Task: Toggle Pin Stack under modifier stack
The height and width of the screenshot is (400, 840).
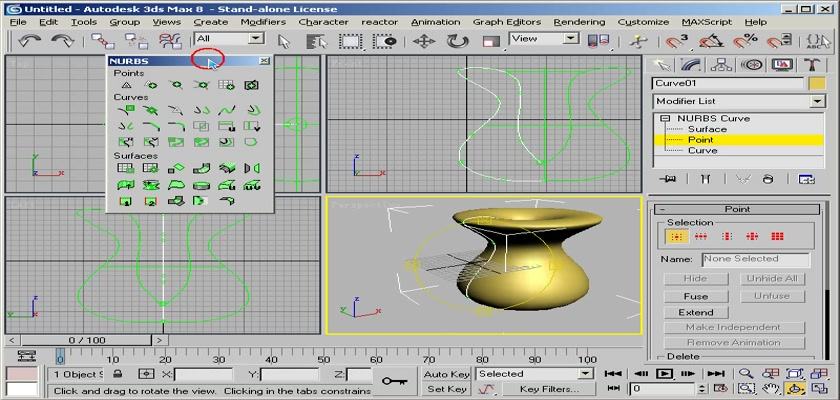Action: tap(668, 179)
